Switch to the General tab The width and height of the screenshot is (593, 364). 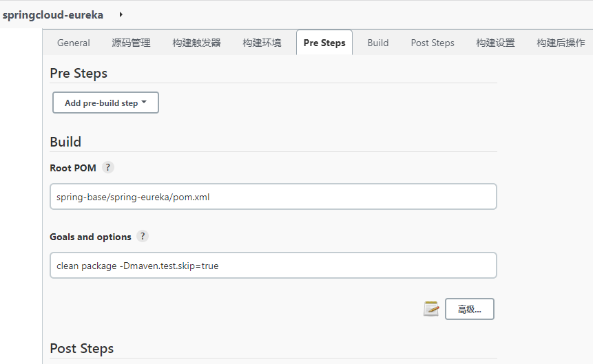(74, 43)
